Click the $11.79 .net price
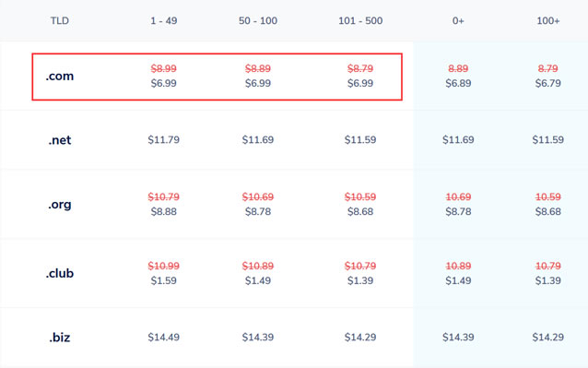 [x=164, y=140]
